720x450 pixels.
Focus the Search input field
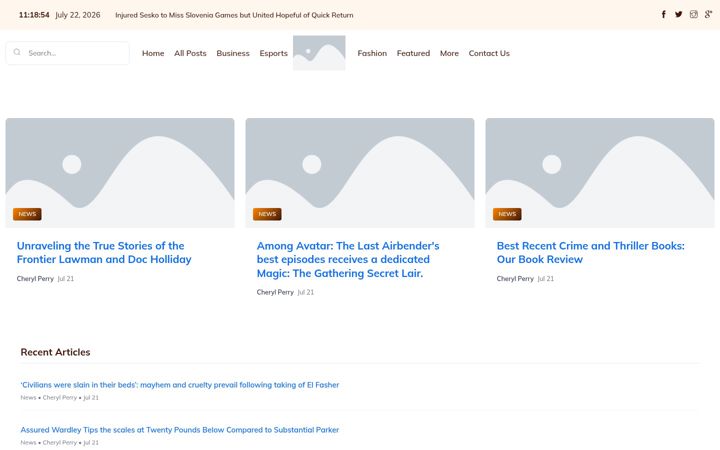click(x=68, y=53)
